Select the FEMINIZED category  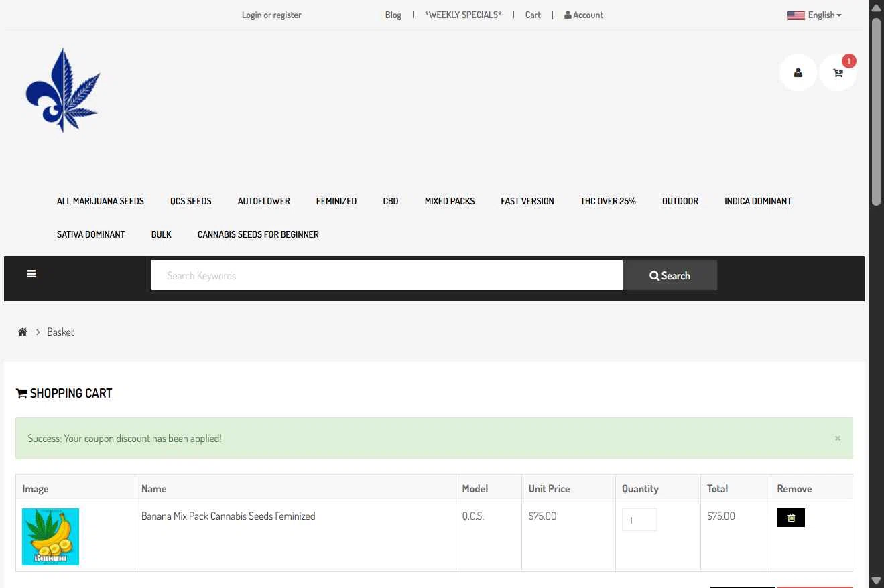[336, 201]
